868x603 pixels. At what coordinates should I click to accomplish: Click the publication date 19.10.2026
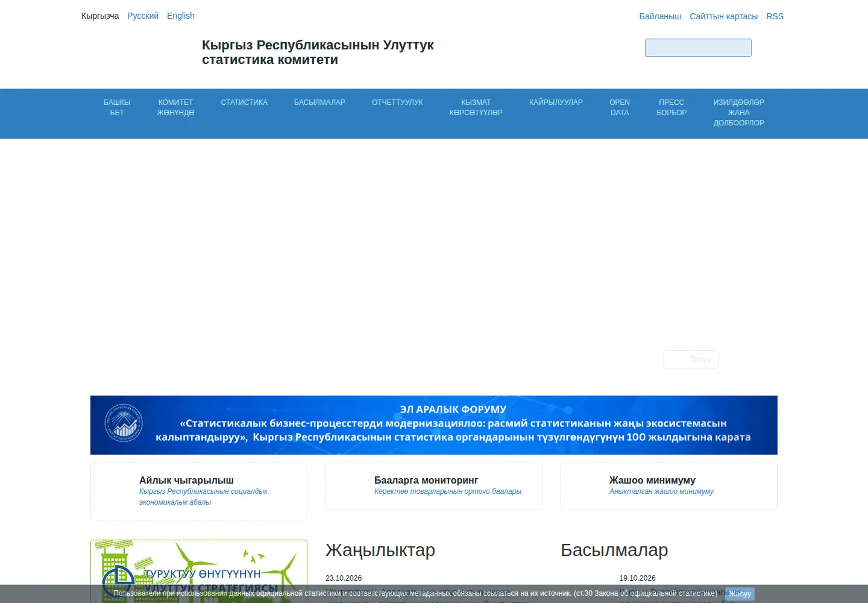click(637, 578)
